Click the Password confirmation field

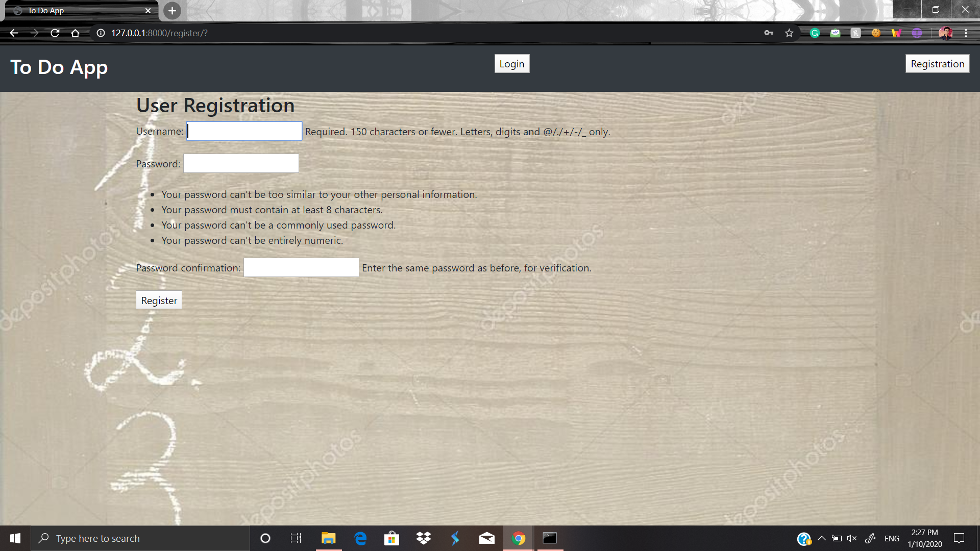click(301, 268)
